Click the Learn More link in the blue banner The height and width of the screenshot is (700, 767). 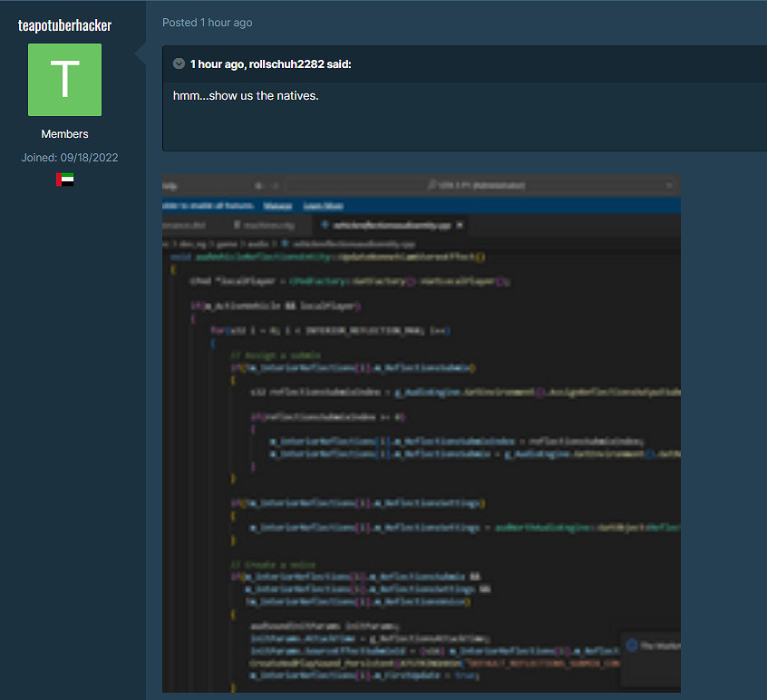pos(322,206)
